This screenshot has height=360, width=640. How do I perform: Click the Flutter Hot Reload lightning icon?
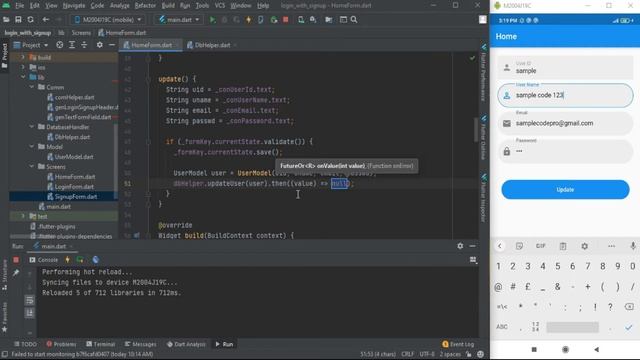(x=248, y=20)
